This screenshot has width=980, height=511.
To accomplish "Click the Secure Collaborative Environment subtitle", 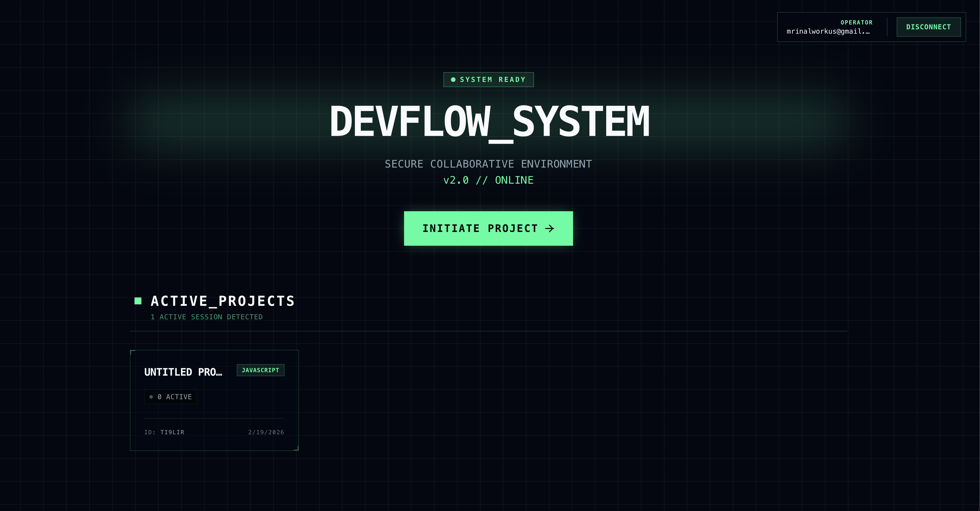I will pyautogui.click(x=488, y=164).
